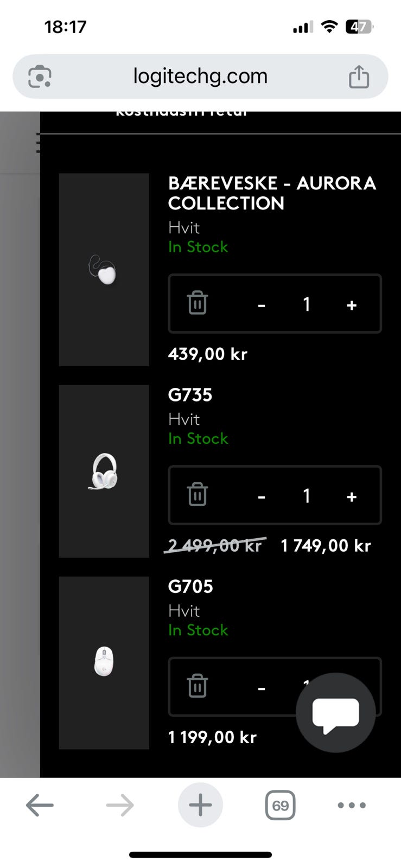Increase the G735 quantity with the plus
Screen dimensions: 401x868
pyautogui.click(x=352, y=496)
